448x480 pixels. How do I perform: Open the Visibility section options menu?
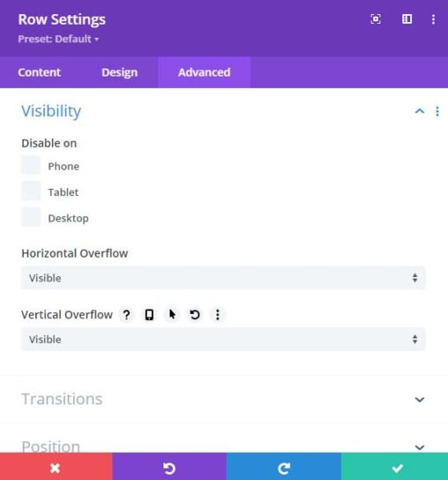pos(437,112)
